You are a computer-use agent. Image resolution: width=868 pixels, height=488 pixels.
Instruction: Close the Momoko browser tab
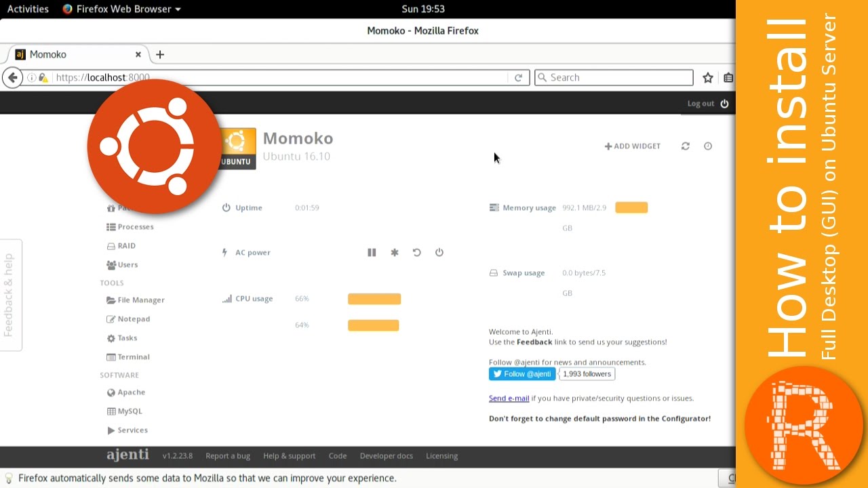pyautogui.click(x=138, y=54)
